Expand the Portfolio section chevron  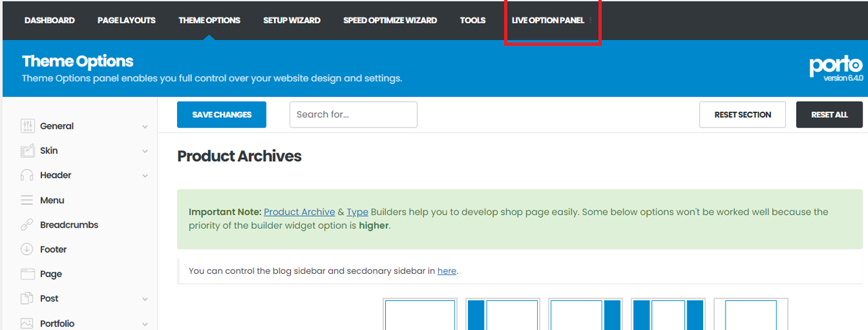point(145,324)
